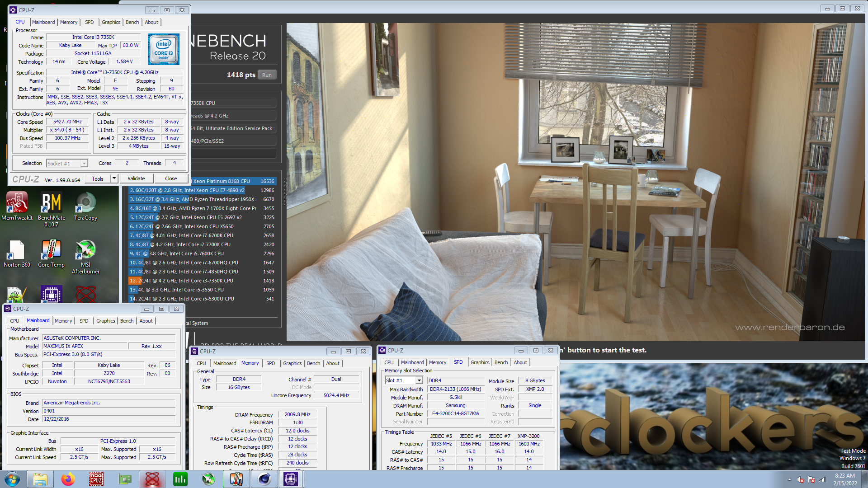Open the green bar-chart taskbar app
868x488 pixels.
180,479
